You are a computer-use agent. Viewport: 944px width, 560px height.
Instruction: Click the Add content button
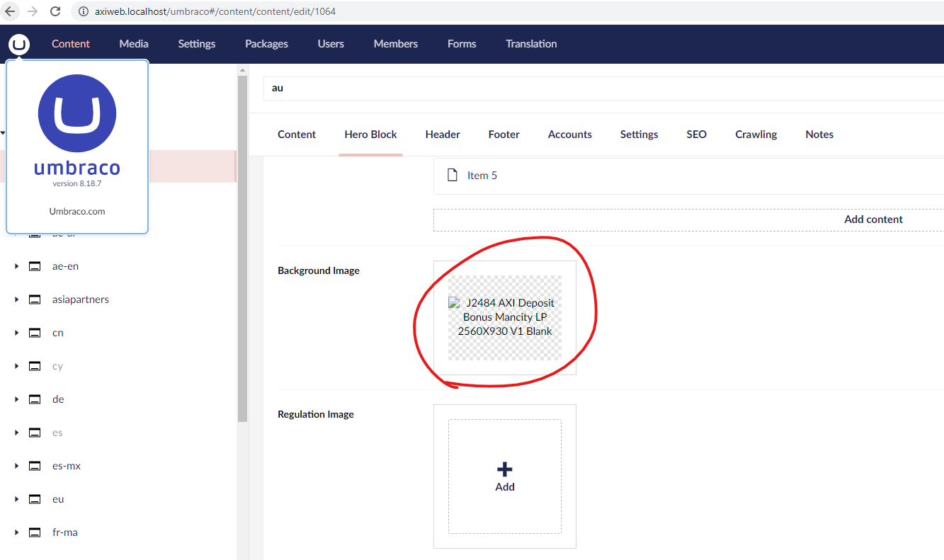coord(872,219)
